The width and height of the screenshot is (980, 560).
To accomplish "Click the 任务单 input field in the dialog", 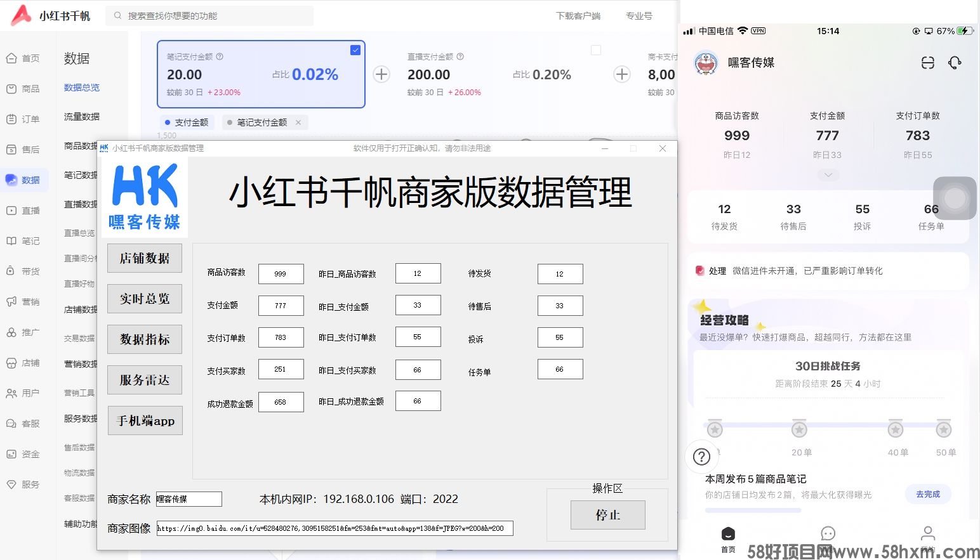I will click(x=560, y=369).
